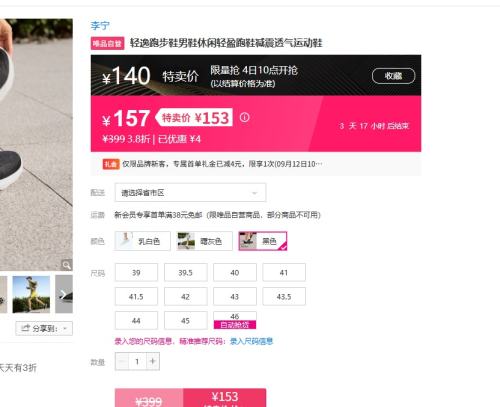Viewport: 500px width, 407px height.
Task: Click the share icon next to 分享到
Action: click(x=26, y=328)
